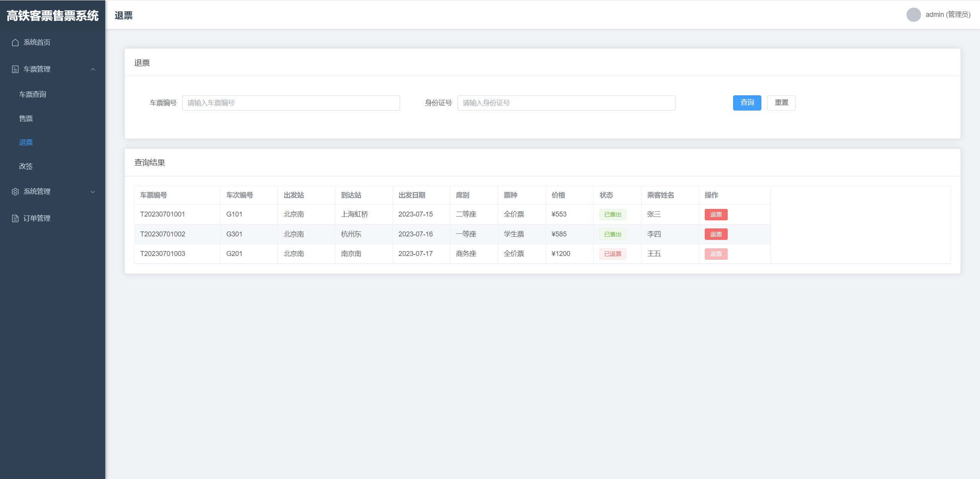This screenshot has height=479, width=980.
Task: Click the 已售出 status tag for 张三
Action: click(x=612, y=214)
